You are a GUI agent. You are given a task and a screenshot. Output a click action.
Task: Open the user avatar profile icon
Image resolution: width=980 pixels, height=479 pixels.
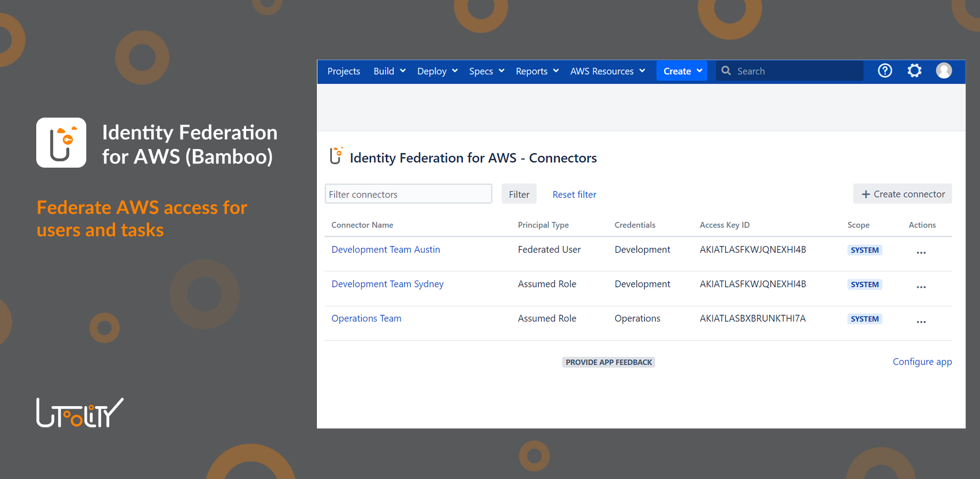click(x=944, y=70)
